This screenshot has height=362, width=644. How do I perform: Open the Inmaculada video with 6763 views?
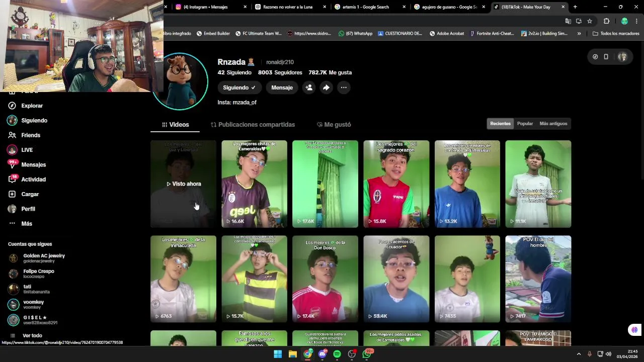pos(183,279)
